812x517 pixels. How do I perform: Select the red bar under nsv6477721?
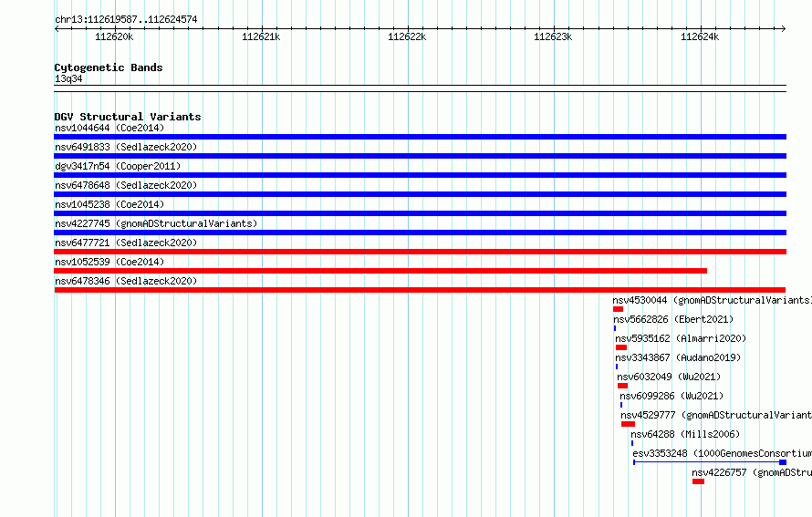(x=420, y=252)
